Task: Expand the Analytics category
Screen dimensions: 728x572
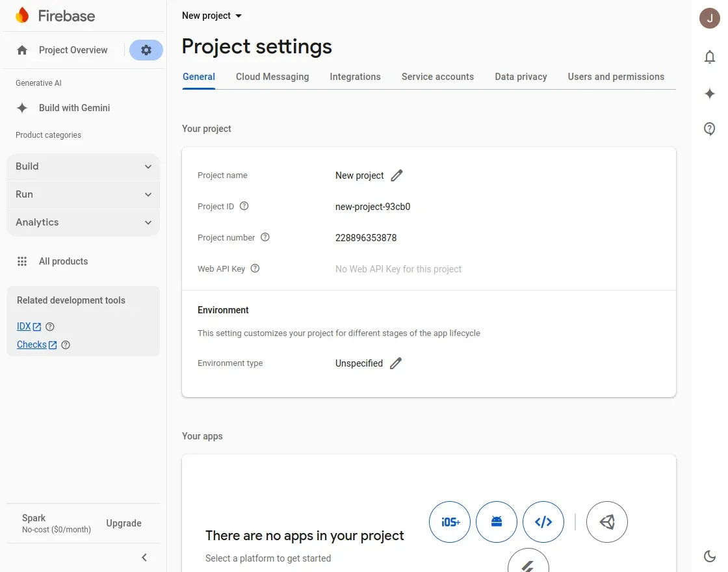Action: coord(83,222)
